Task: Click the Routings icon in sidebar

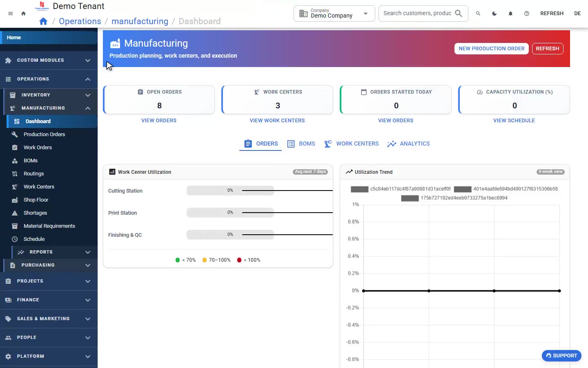Action: [15, 173]
